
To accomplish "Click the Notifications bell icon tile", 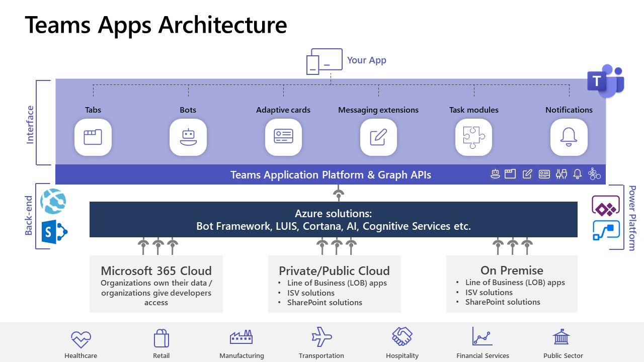I will coord(569,137).
